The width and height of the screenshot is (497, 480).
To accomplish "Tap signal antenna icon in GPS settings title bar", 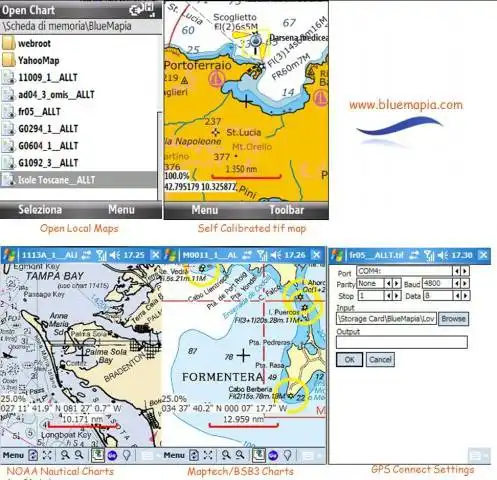I will click(429, 256).
